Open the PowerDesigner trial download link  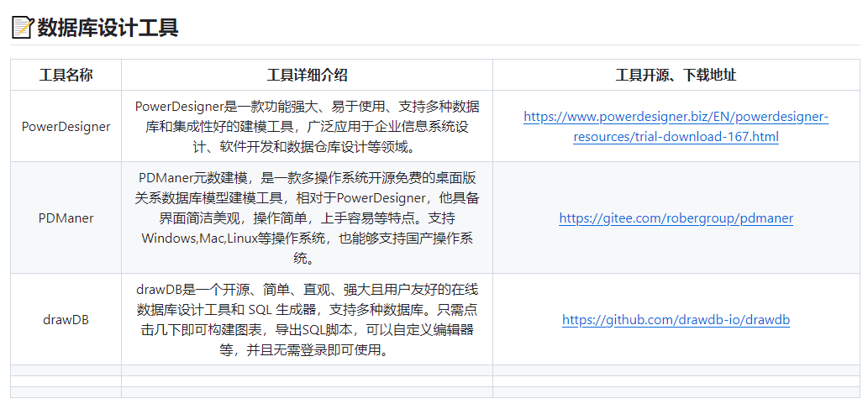tap(676, 127)
